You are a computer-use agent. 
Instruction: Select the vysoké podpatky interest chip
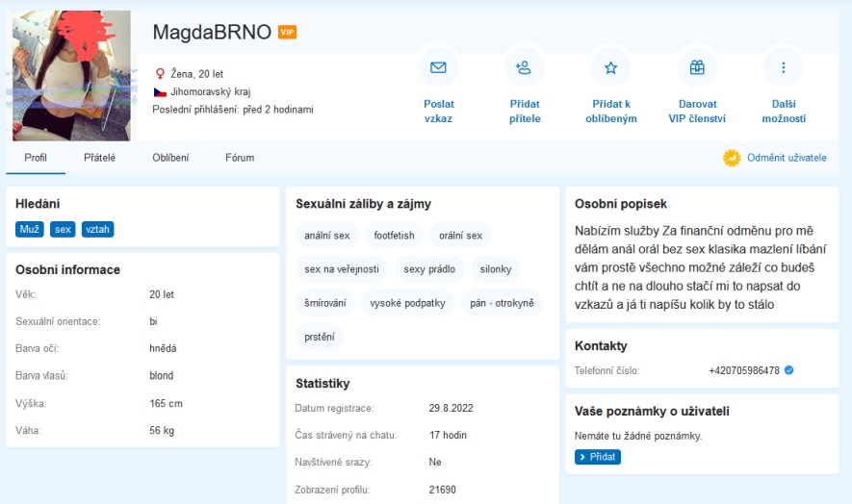[407, 303]
